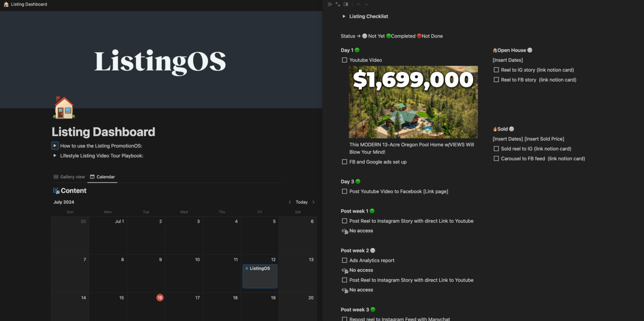644x321 pixels.
Task: Click No access text under Post week 1
Action: (x=361, y=231)
